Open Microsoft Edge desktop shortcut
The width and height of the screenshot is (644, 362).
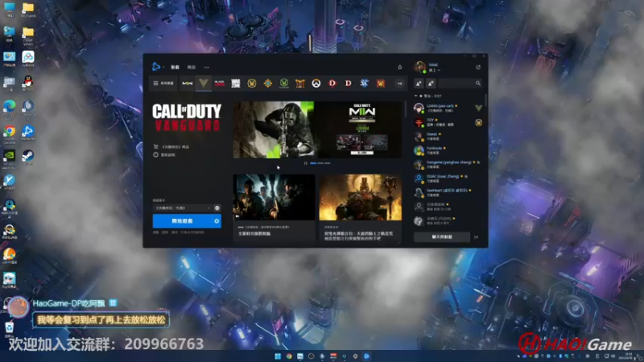click(x=9, y=109)
